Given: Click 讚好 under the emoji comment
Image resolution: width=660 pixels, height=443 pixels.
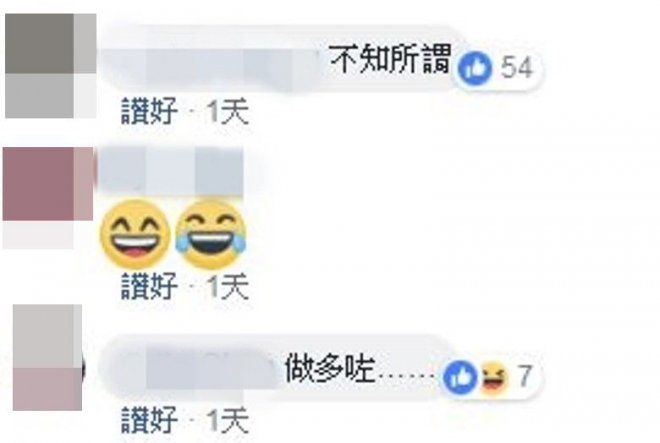Looking at the screenshot, I should tap(149, 286).
